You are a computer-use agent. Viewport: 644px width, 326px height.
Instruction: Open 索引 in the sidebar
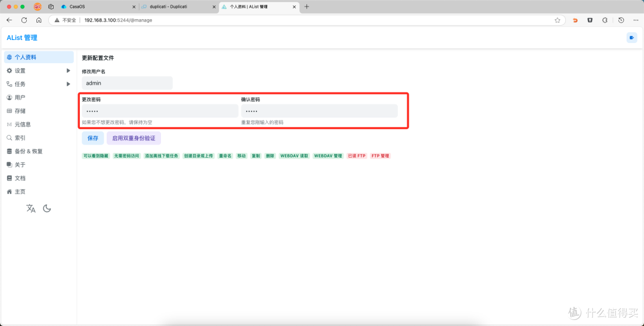[x=39, y=138]
